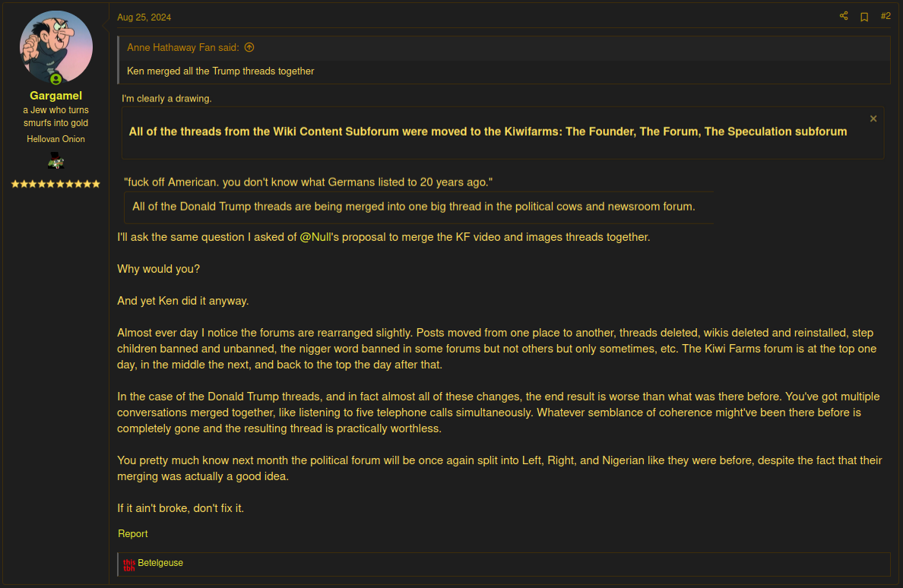Open Gargamel's avatar image
Viewport: 903px width, 588px height.
click(55, 46)
